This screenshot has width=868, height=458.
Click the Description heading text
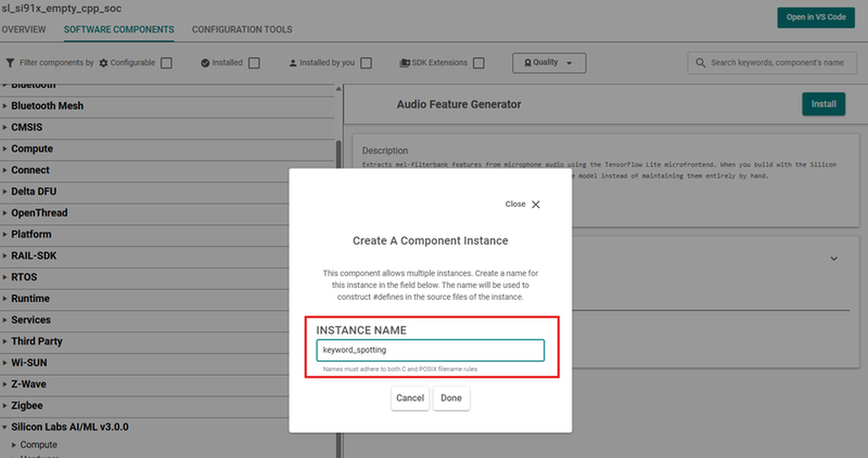[x=385, y=151]
